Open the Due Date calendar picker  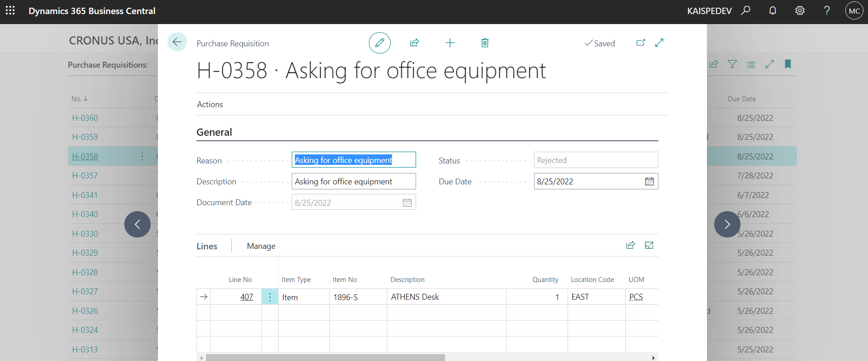649,182
